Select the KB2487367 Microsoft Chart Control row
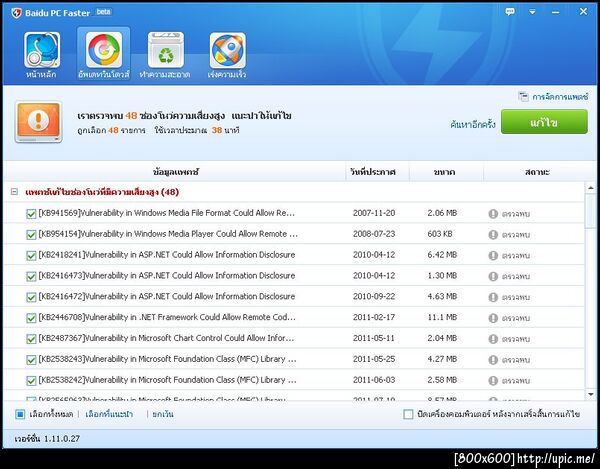The height and width of the screenshot is (469, 600). click(294, 338)
